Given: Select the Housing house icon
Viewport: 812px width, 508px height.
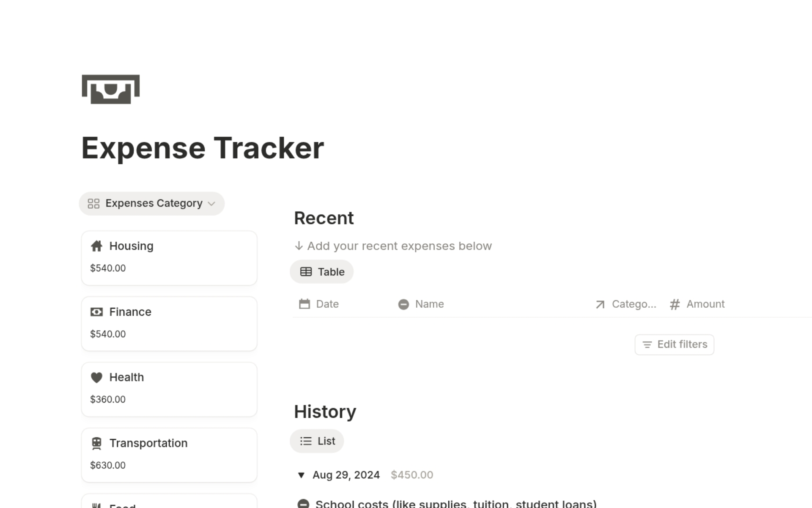Looking at the screenshot, I should pyautogui.click(x=96, y=246).
